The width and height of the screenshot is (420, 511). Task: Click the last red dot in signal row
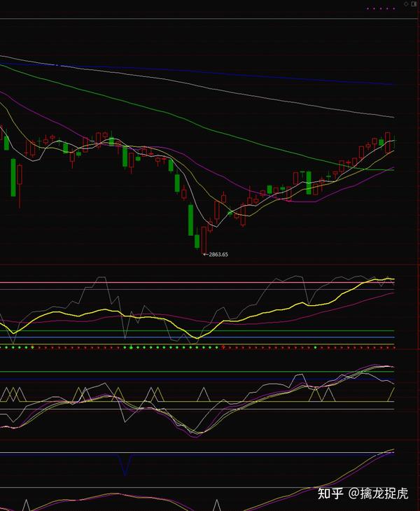point(393,347)
